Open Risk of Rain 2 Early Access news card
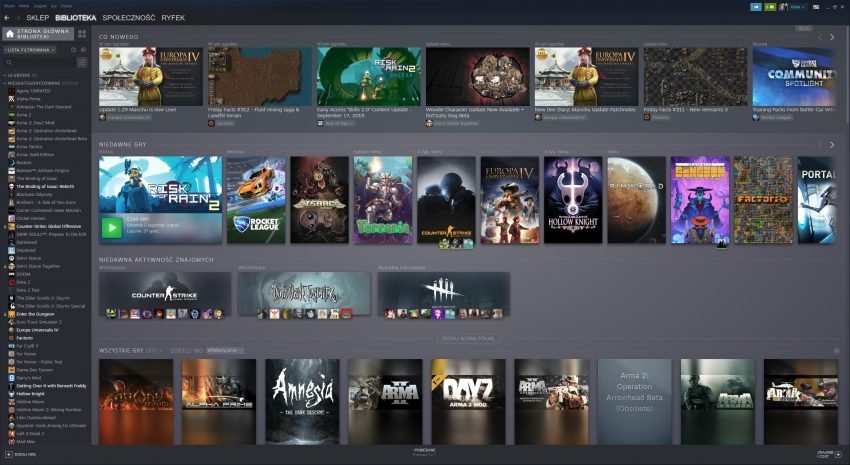Viewport: 850px width, 465px height. click(x=369, y=76)
